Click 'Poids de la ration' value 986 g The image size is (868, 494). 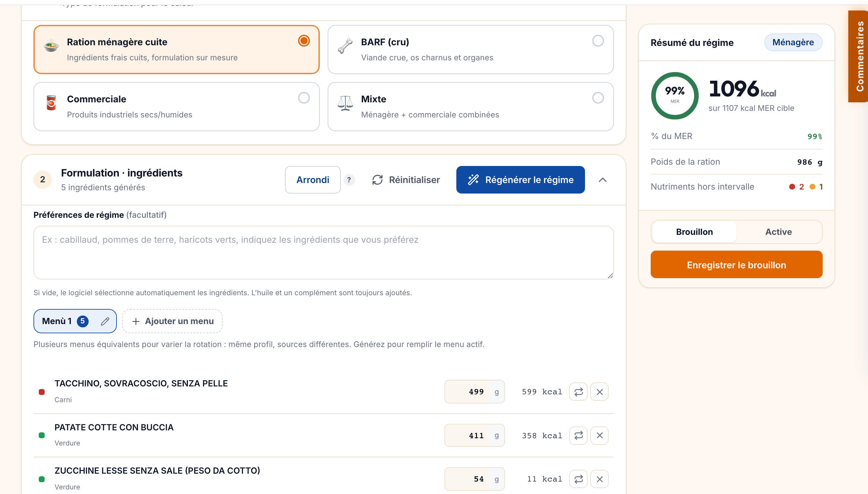click(810, 162)
